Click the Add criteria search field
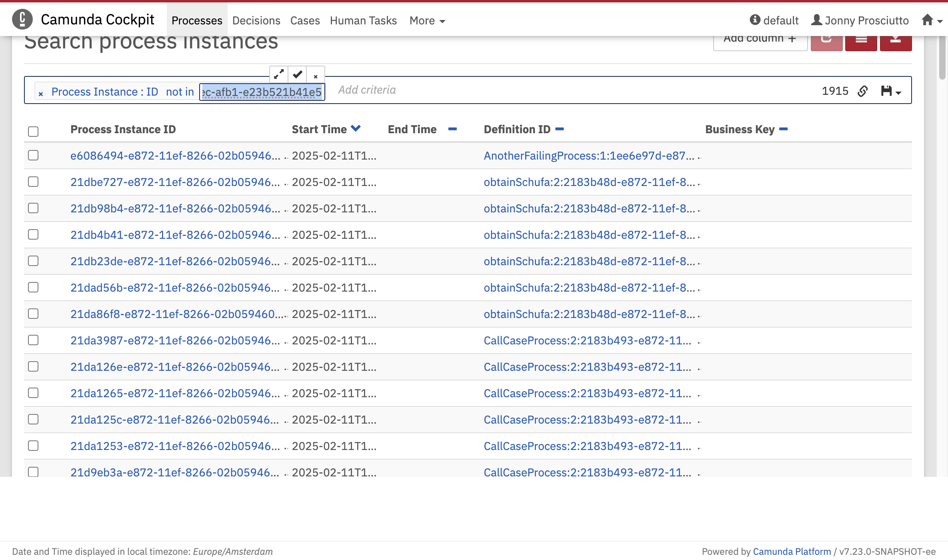 pos(367,90)
